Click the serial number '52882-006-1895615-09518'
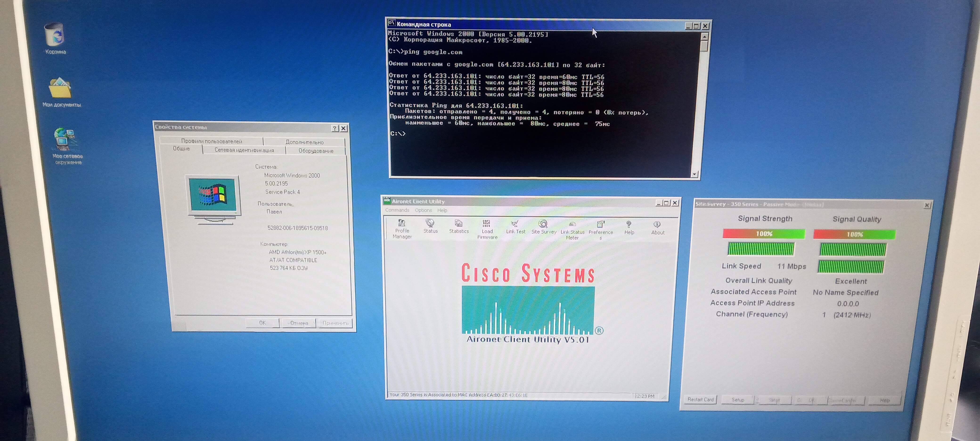Image resolution: width=980 pixels, height=441 pixels. tap(297, 228)
